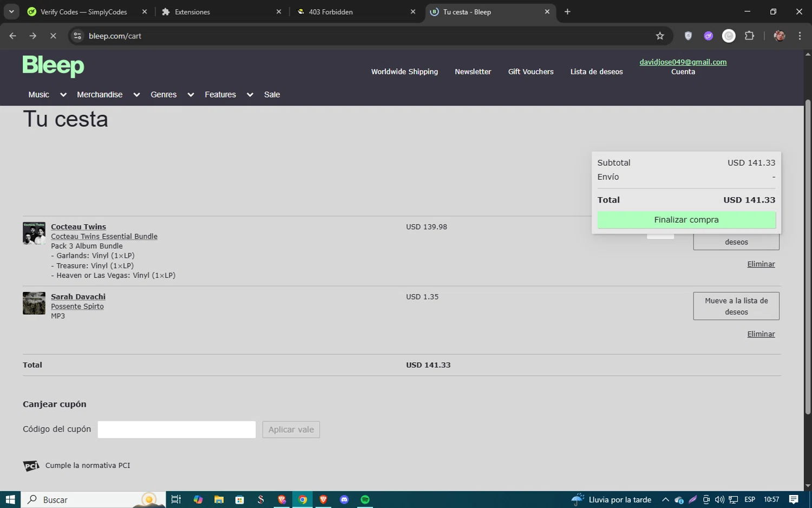Open the Windows Start menu
The height and width of the screenshot is (508, 812).
(10, 499)
